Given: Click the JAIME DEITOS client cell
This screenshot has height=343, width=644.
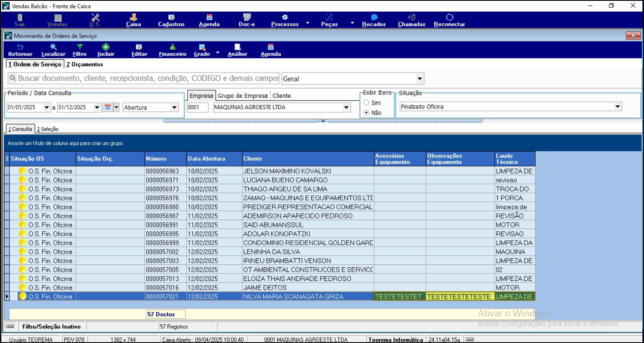Looking at the screenshot, I should (308, 287).
